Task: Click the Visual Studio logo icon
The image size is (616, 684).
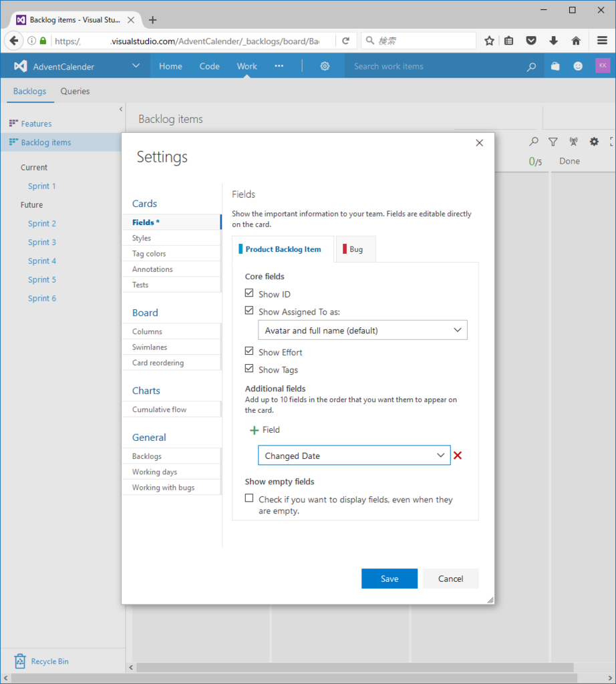Action: 21,66
